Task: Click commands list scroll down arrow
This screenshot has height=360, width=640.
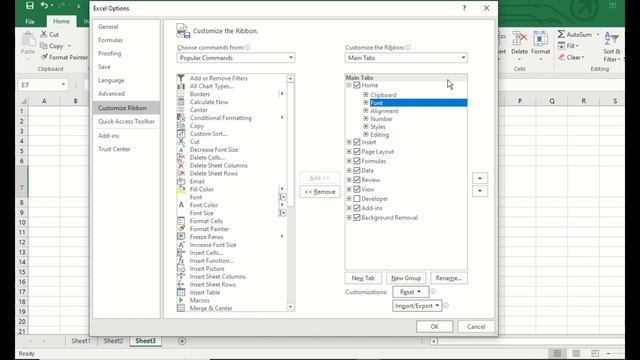Action: pyautogui.click(x=291, y=307)
